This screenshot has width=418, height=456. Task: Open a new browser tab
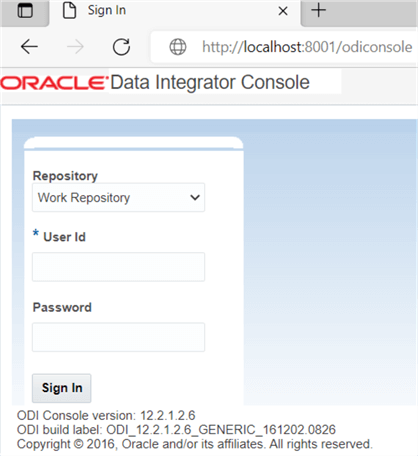[318, 10]
